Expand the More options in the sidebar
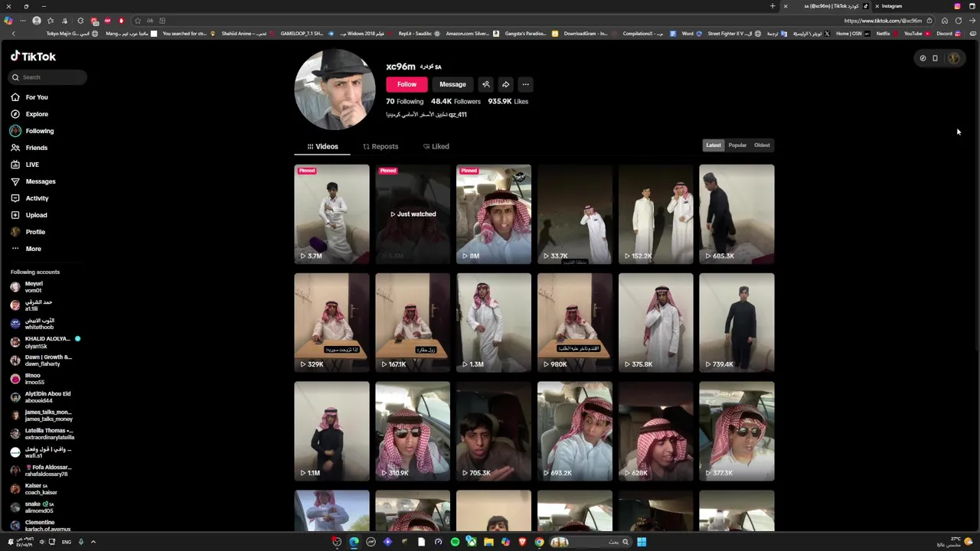 (26, 249)
